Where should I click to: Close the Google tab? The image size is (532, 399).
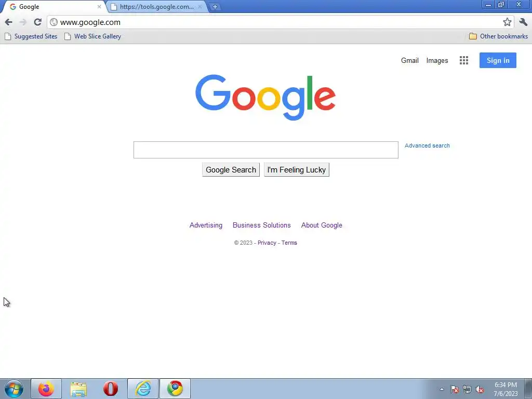99,6
